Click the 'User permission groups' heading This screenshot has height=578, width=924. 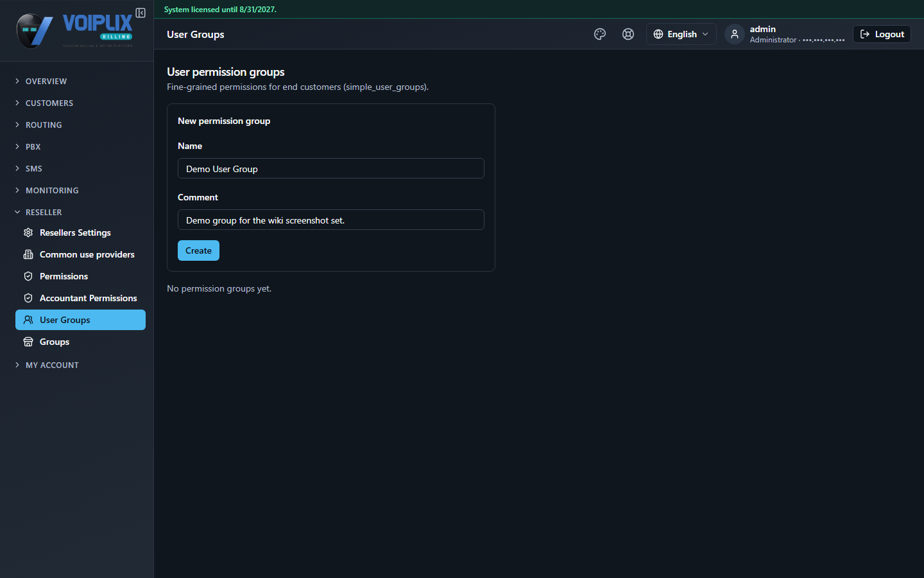pyautogui.click(x=226, y=72)
